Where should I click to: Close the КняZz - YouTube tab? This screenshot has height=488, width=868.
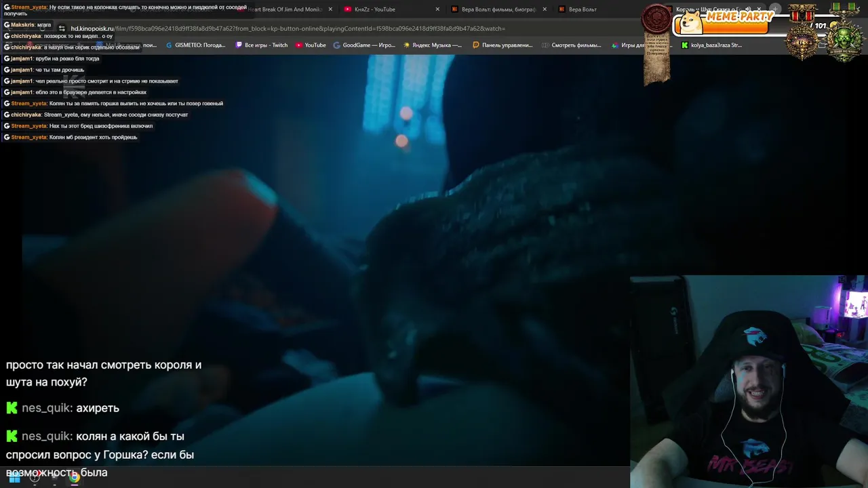click(x=437, y=9)
